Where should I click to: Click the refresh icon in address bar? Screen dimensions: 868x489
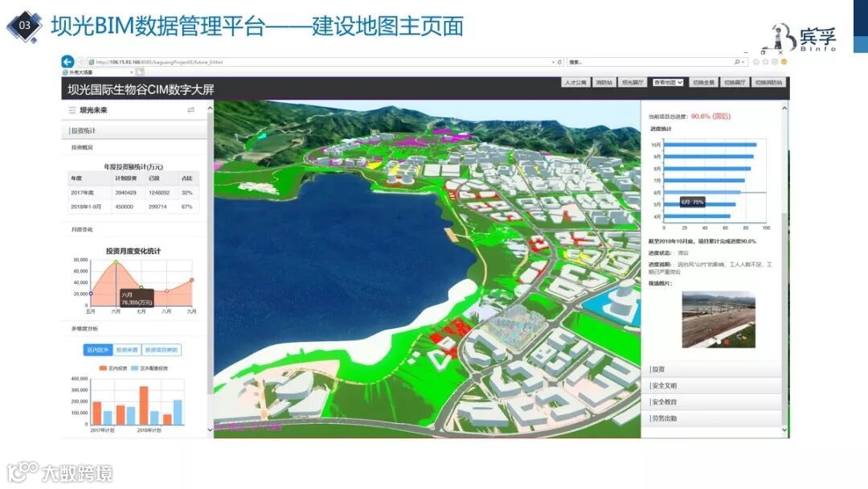pos(559,62)
